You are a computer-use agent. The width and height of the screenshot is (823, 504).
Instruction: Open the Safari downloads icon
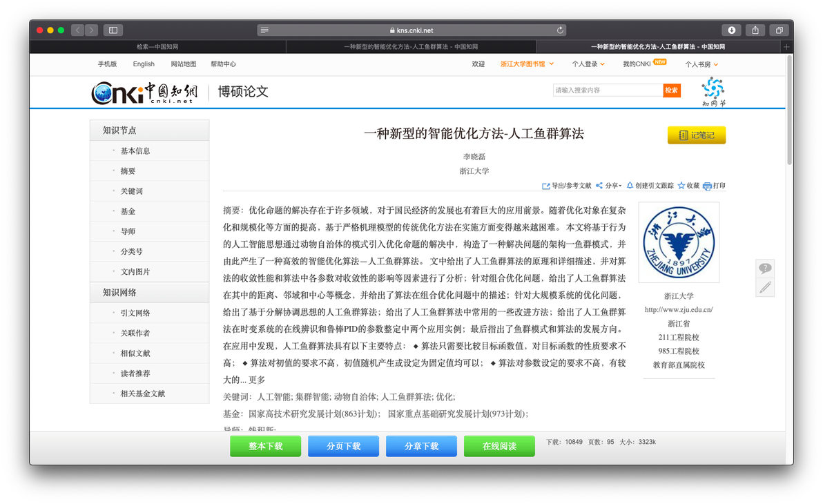731,30
